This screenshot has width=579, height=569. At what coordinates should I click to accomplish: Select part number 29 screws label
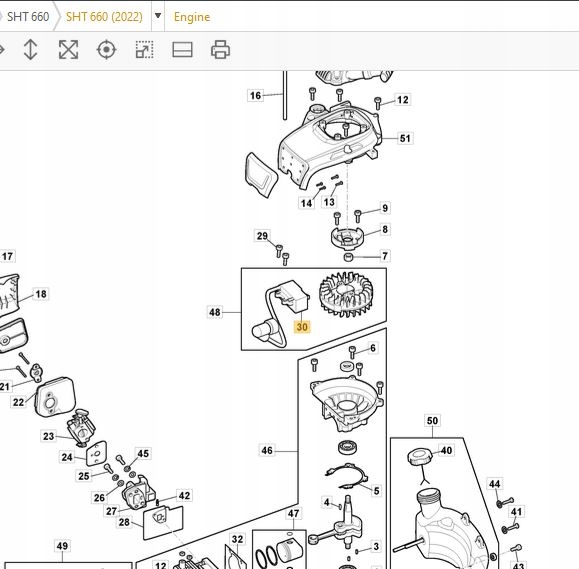pyautogui.click(x=262, y=236)
